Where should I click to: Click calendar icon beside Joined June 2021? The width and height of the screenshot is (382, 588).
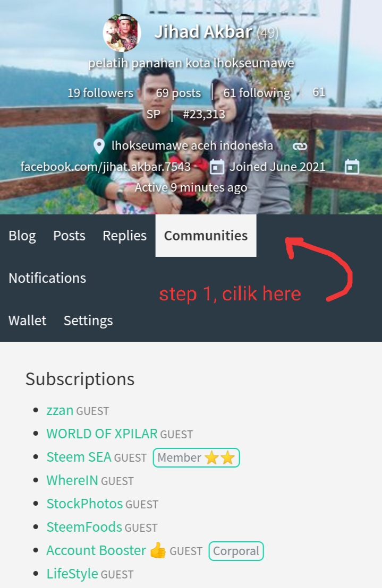tap(217, 167)
